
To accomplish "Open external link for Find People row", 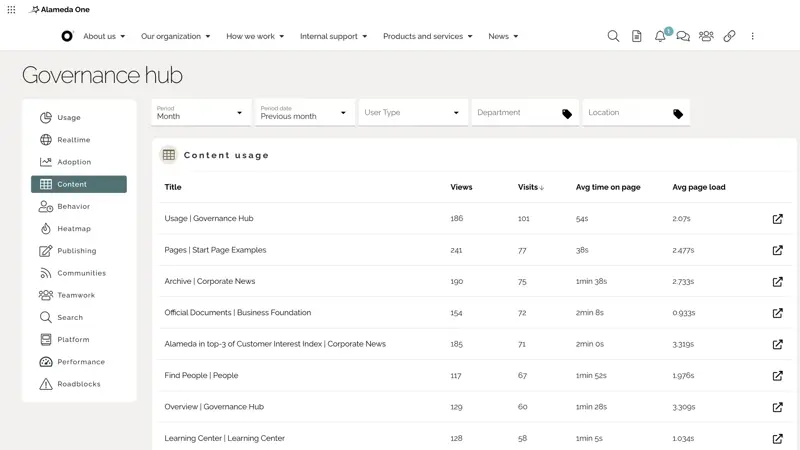I will point(778,376).
